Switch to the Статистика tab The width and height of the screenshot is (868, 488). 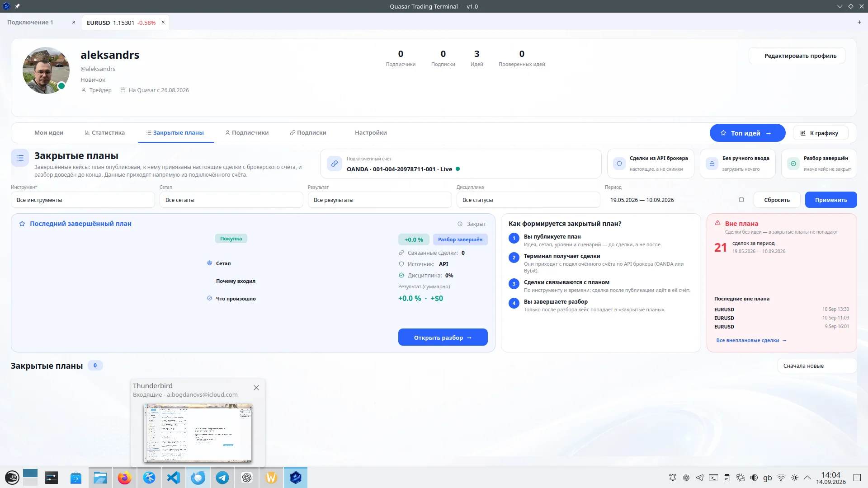(x=104, y=133)
